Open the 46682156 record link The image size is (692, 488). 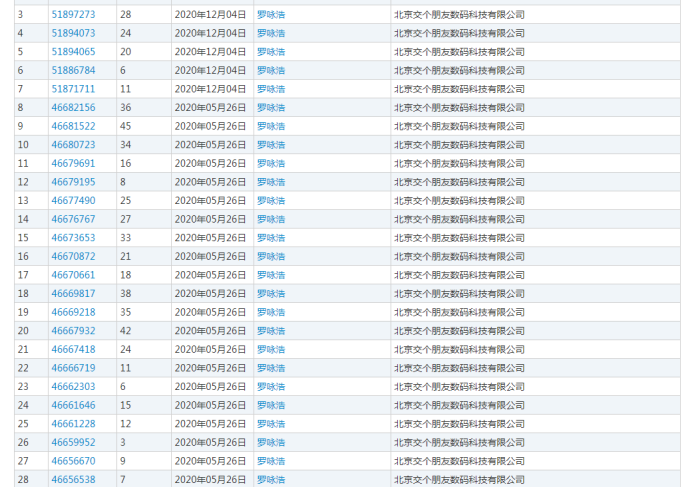[73, 108]
